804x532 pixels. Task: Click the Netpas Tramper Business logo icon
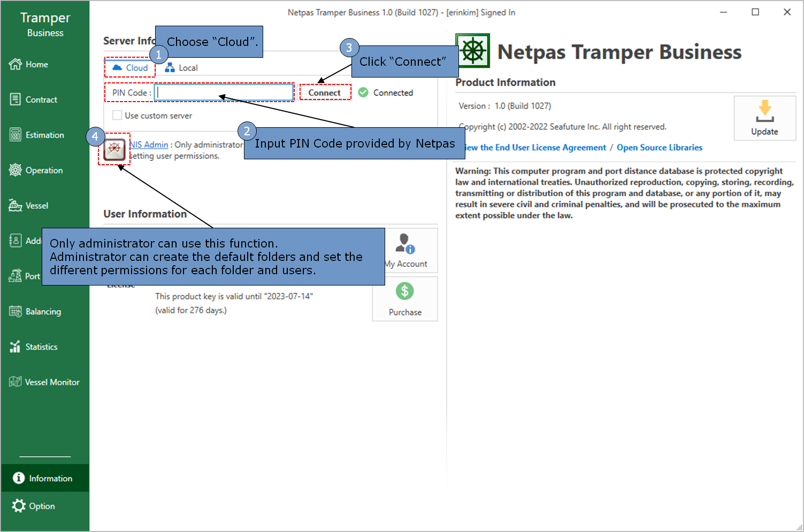(473, 51)
